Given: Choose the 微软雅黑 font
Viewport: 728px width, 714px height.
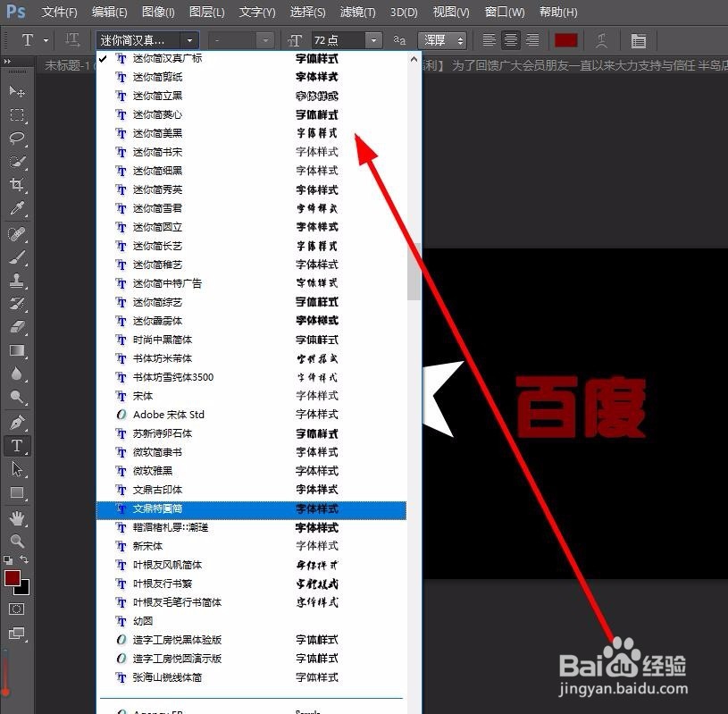Looking at the screenshot, I should coord(251,471).
